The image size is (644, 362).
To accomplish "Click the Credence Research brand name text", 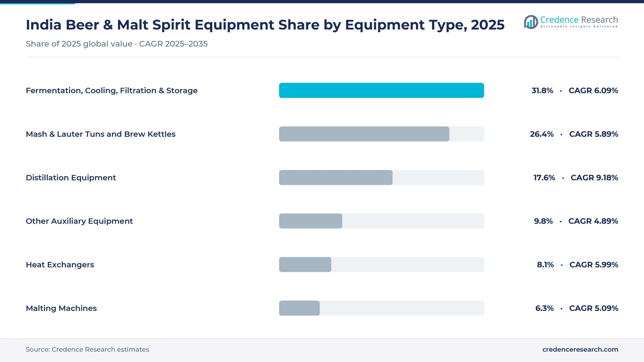I will 579,20.
